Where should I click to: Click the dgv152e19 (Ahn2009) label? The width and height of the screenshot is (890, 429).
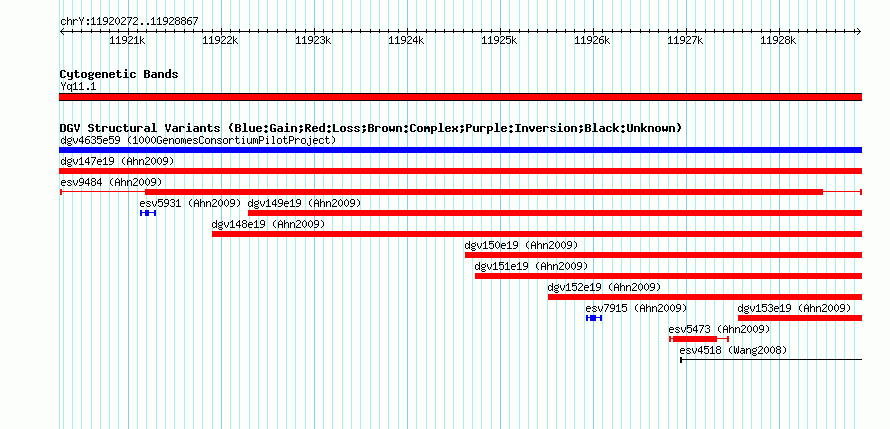pos(604,287)
